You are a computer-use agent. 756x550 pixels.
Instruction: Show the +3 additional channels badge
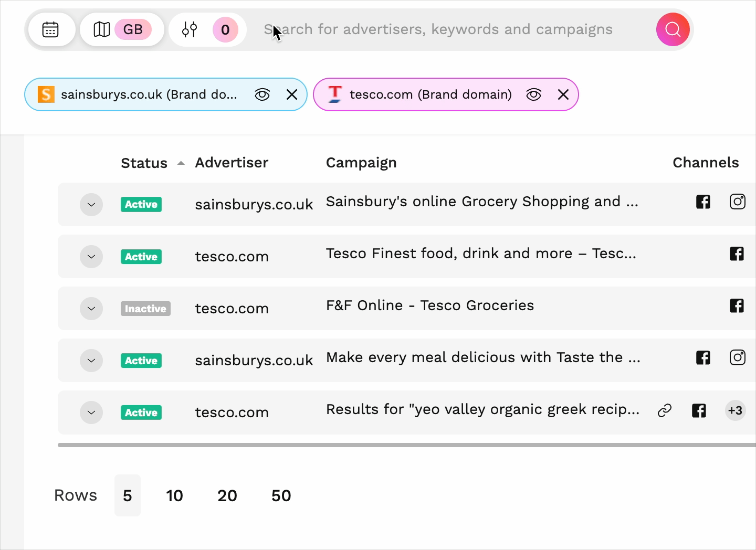coord(735,410)
